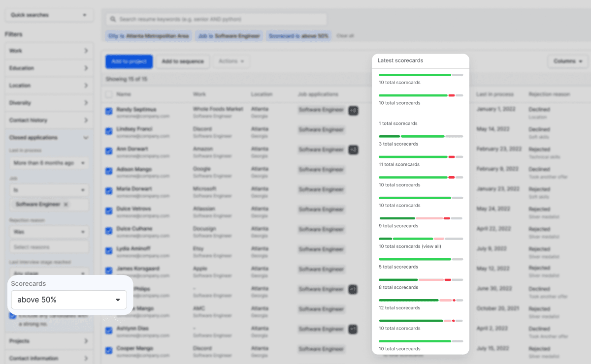Uncheck Randy Septimus's candidate checkbox
Screen dimensions: 591x364
point(108,111)
